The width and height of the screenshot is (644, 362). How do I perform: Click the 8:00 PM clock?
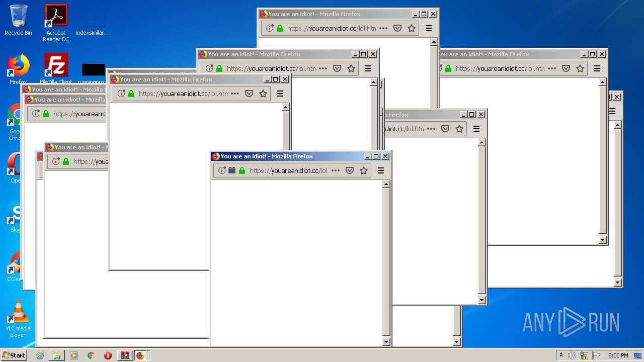(618, 355)
